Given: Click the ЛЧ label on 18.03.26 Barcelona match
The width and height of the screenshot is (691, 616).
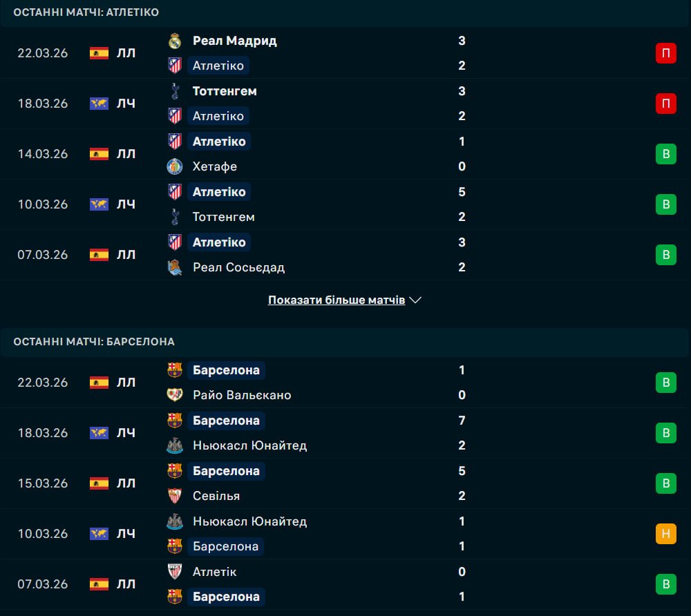Looking at the screenshot, I should click(x=126, y=433).
